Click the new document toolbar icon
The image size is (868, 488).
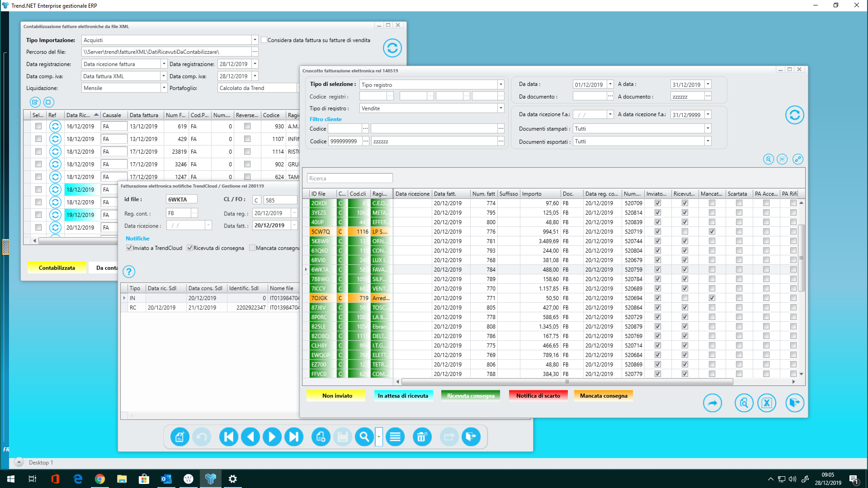(321, 437)
